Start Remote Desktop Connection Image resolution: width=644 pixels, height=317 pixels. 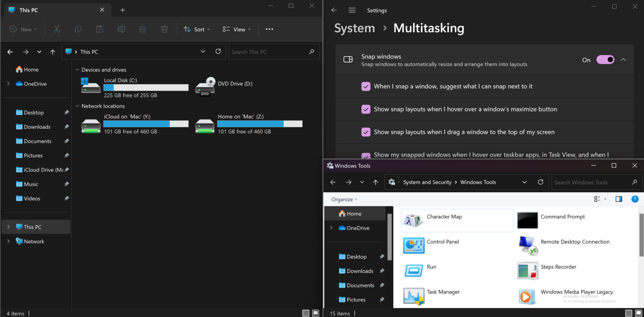[575, 242]
